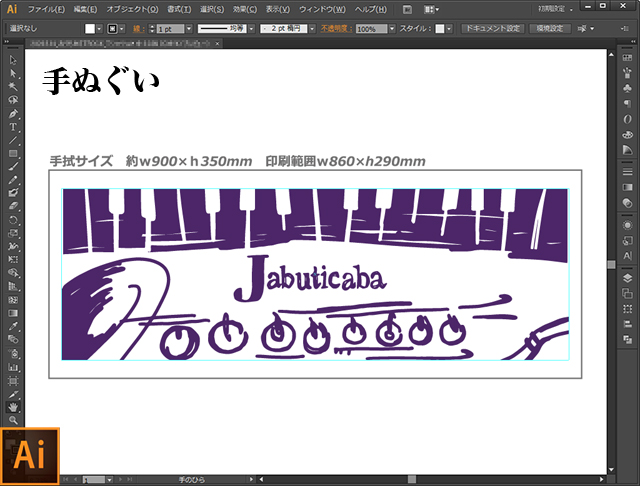
Task: Open the graphic style dropdown arrow
Action: (x=449, y=29)
